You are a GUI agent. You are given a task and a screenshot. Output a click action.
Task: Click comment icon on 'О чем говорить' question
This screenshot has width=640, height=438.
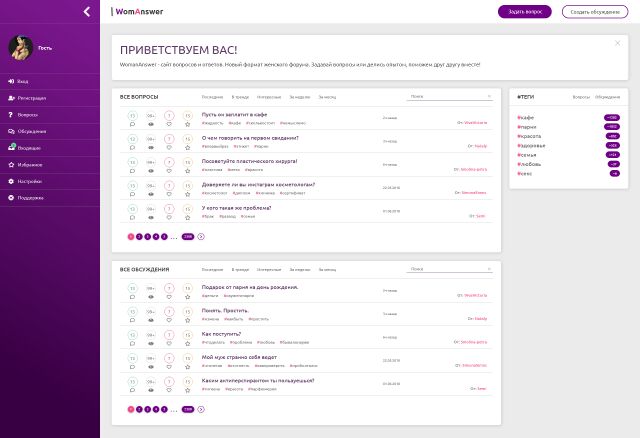pyautogui.click(x=132, y=148)
